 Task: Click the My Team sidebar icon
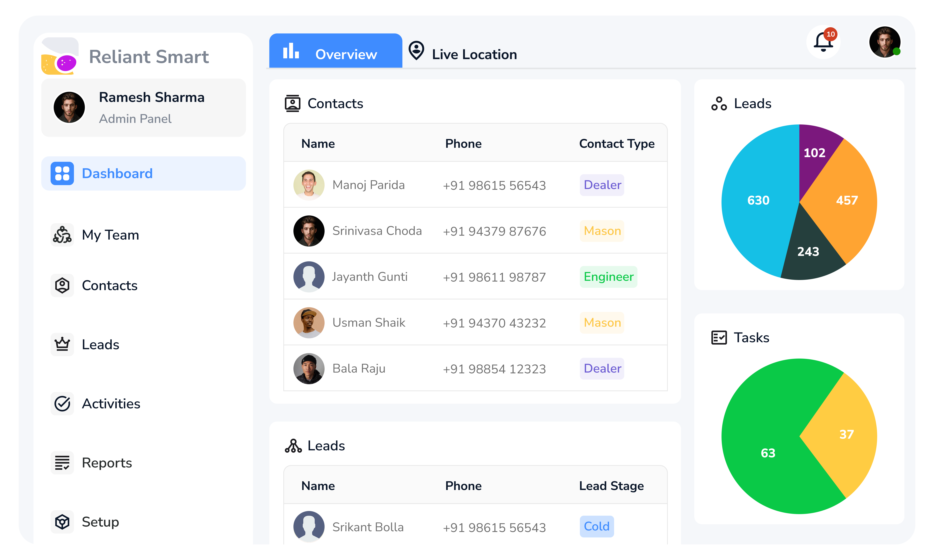click(62, 235)
